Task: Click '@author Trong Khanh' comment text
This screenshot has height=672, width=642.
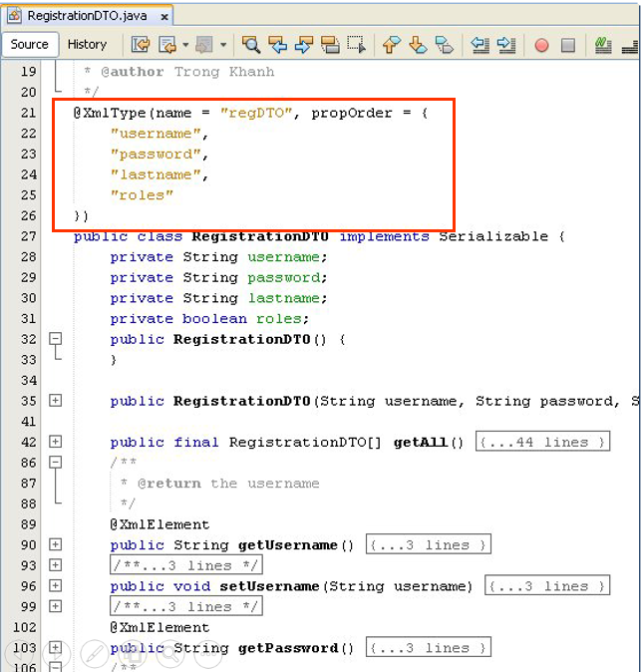Action: (187, 72)
